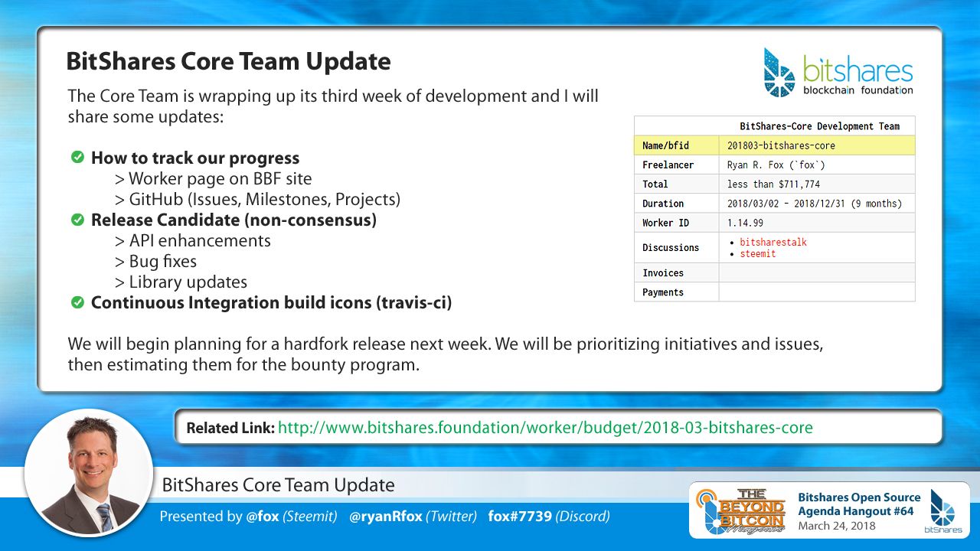Open the bitshares.foundation worker budget related link
The width and height of the screenshot is (980, 551).
(545, 427)
